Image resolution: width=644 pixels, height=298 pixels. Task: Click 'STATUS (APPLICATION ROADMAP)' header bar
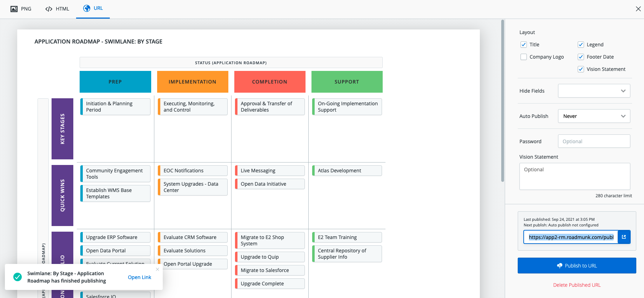point(231,62)
